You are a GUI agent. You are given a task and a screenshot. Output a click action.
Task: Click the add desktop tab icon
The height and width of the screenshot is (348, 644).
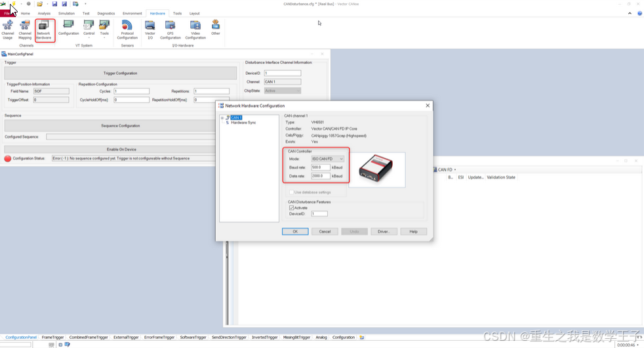(x=362, y=337)
